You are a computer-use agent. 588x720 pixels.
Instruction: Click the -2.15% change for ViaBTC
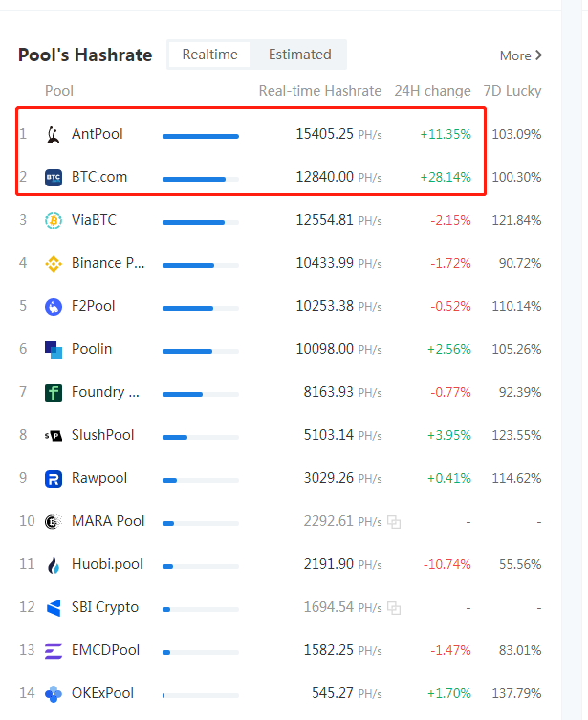coord(450,221)
